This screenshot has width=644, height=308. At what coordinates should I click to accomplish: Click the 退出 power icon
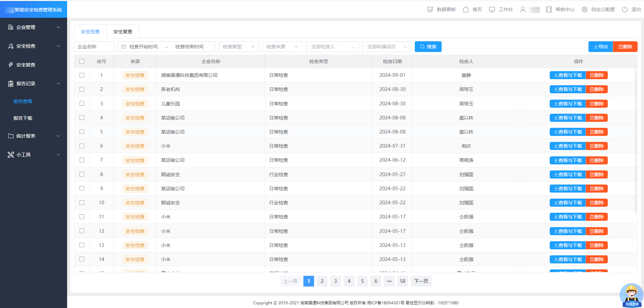point(625,9)
